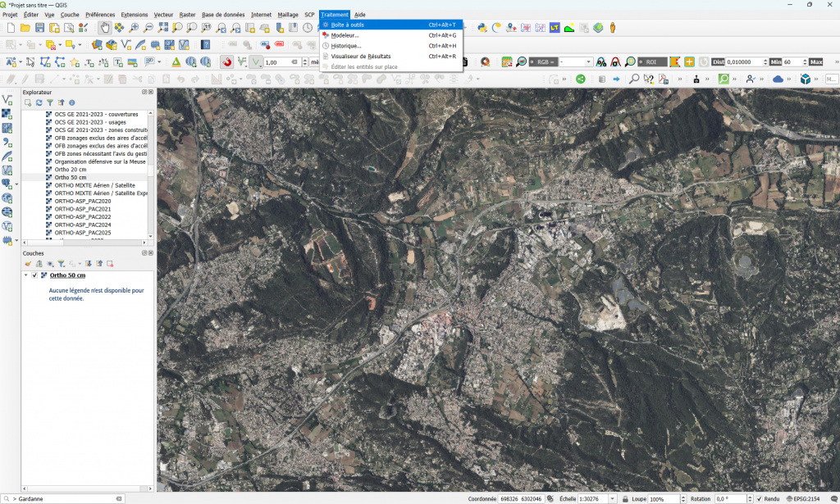Viewport: 840px width, 504px height.
Task: Click the Save Project floppy disk icon
Action: click(x=40, y=28)
